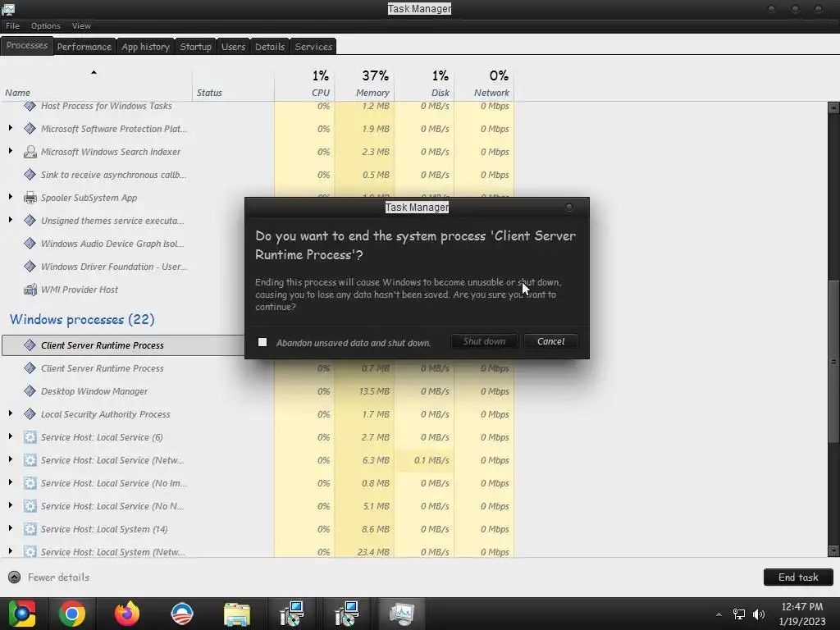Select the Processes tab
Viewport: 840px width, 630px height.
pos(27,46)
